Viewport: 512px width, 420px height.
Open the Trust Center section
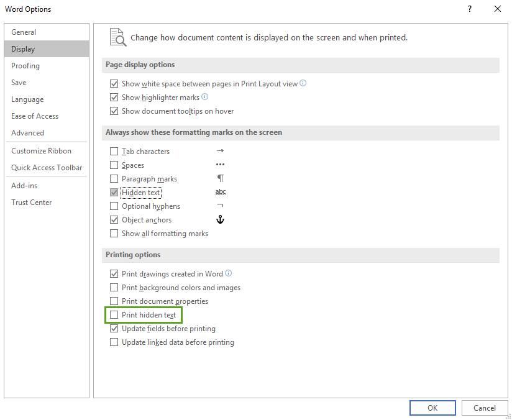(x=32, y=203)
